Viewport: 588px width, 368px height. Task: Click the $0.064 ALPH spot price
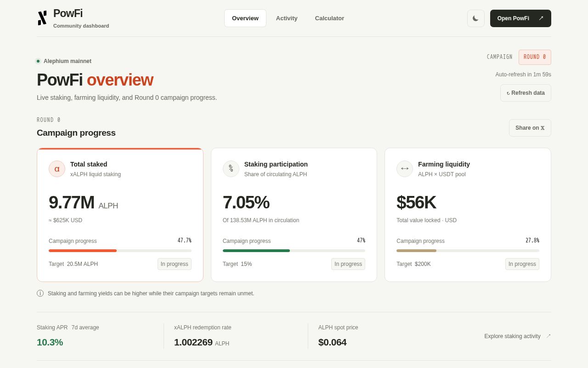332,342
